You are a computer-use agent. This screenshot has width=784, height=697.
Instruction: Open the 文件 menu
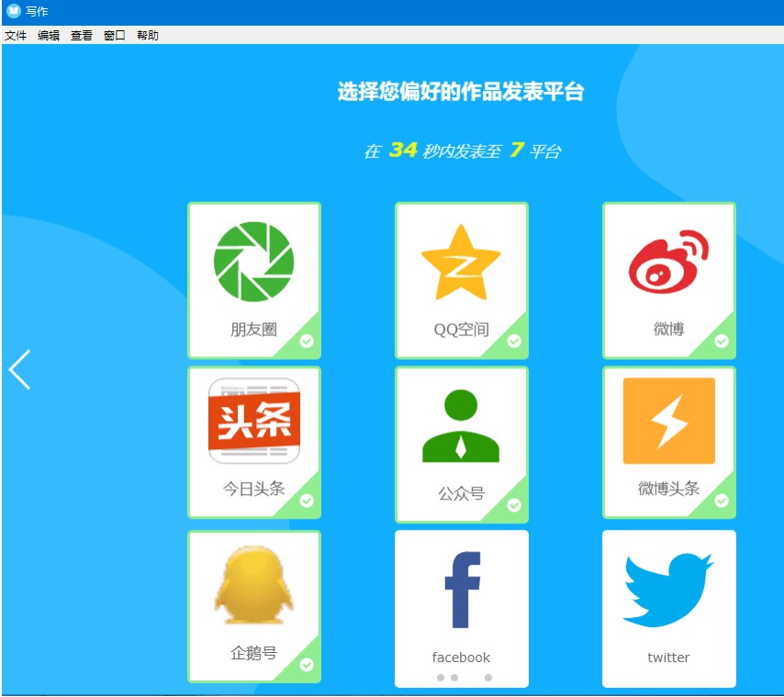point(16,36)
